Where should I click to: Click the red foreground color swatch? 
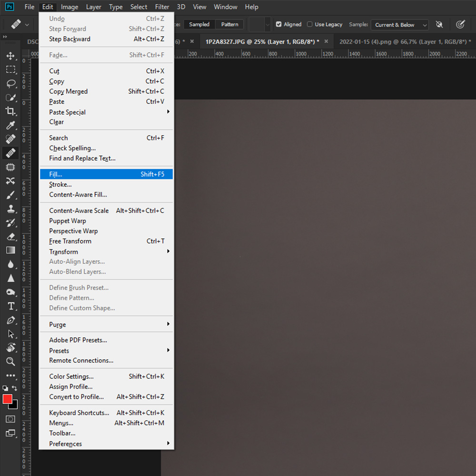(7, 399)
